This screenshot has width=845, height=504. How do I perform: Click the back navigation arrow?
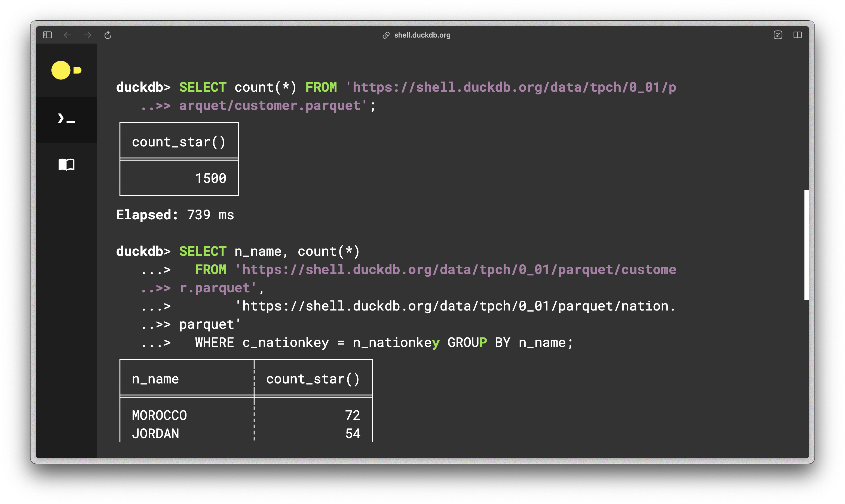pos(68,35)
